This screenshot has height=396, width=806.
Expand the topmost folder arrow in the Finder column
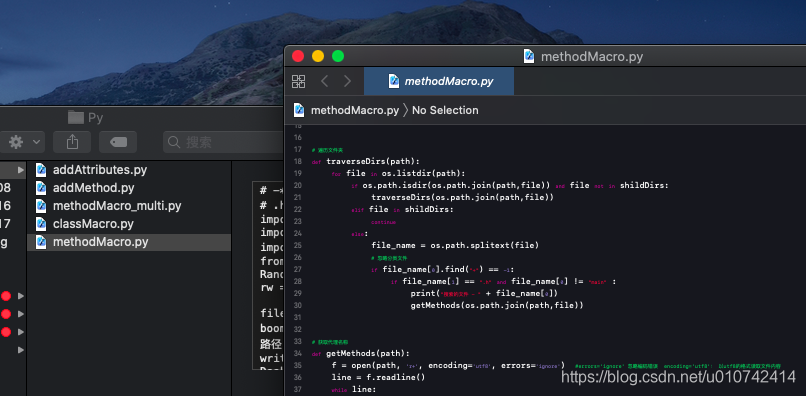[21, 170]
